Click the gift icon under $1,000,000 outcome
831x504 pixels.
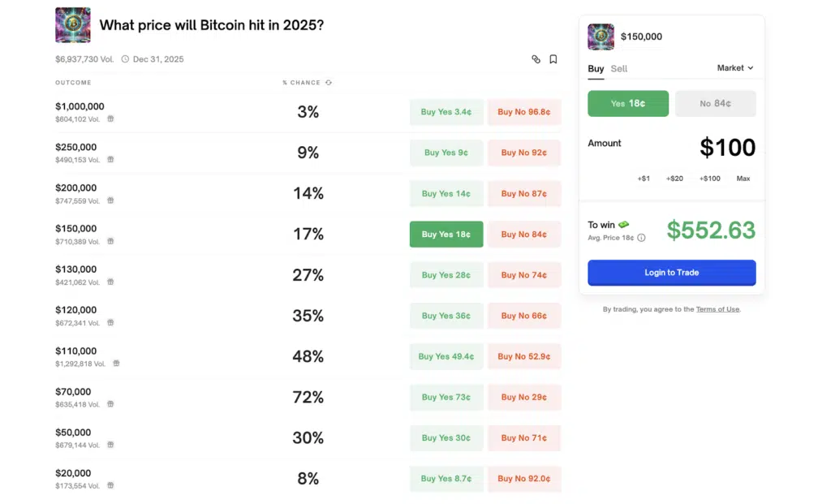click(x=110, y=118)
